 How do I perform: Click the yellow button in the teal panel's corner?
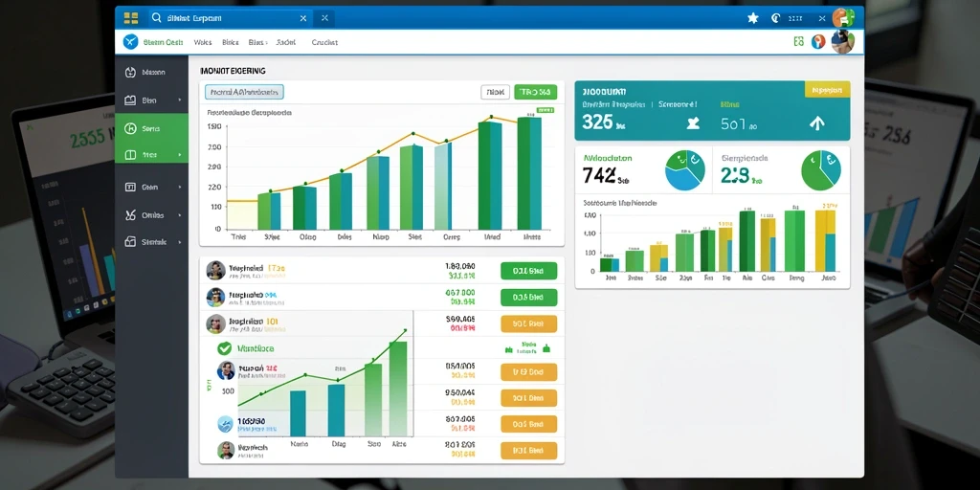827,90
